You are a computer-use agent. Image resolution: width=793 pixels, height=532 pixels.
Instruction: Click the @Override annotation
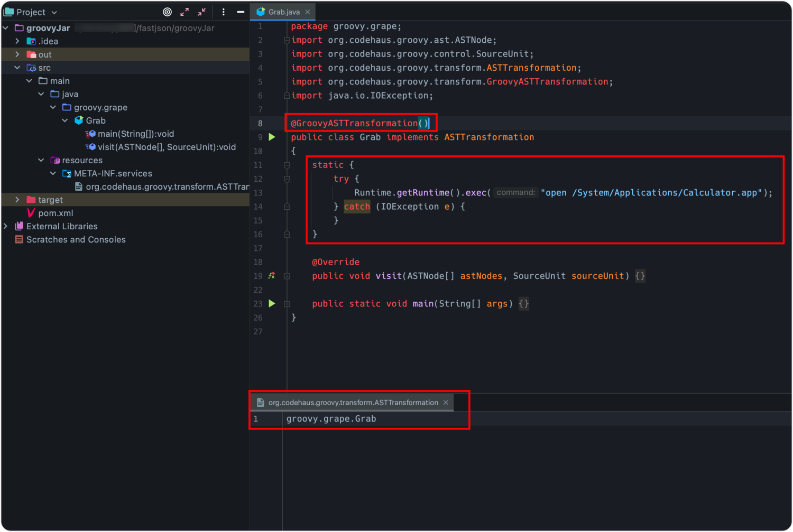[336, 262]
